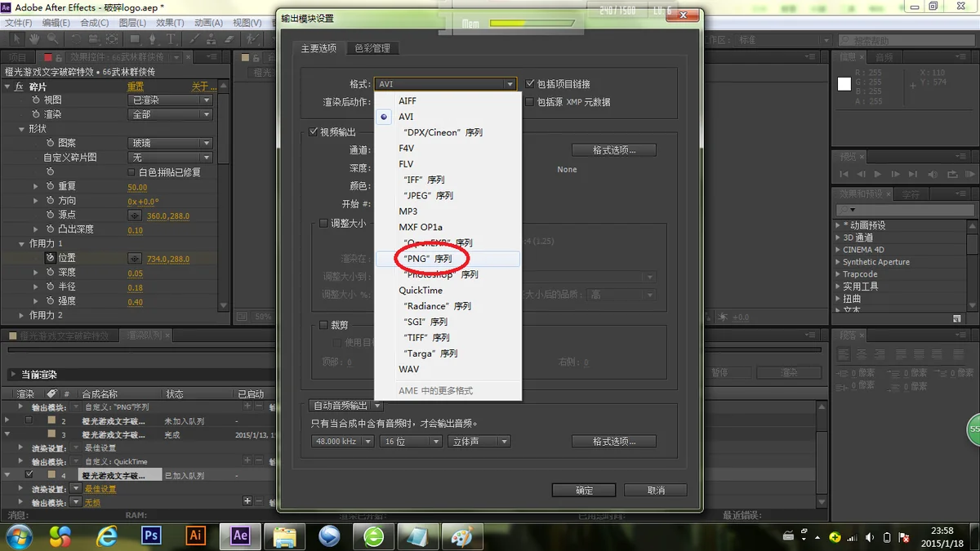
Task: Toggle stopwatch for 位置 property
Action: pyautogui.click(x=49, y=258)
